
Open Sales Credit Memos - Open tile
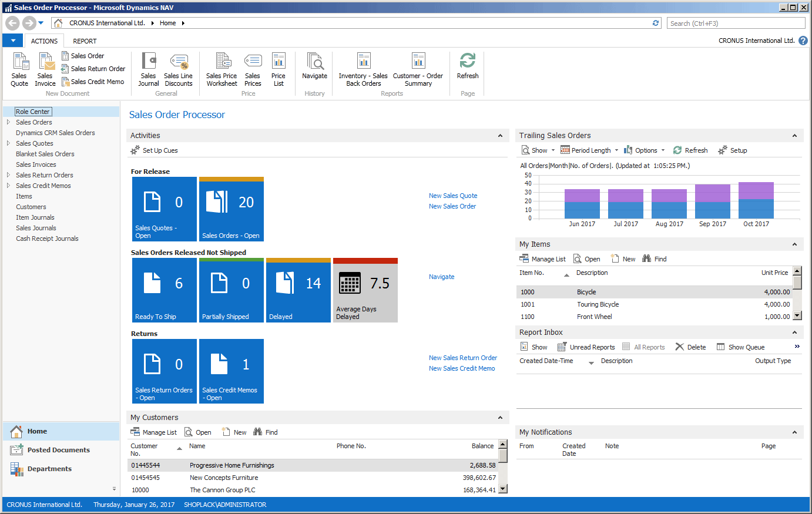coord(231,371)
